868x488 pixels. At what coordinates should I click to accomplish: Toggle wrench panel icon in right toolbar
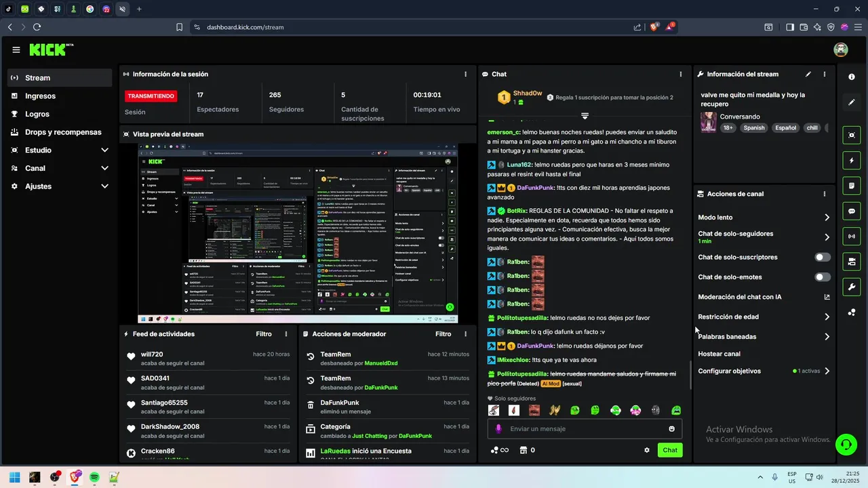tap(852, 287)
